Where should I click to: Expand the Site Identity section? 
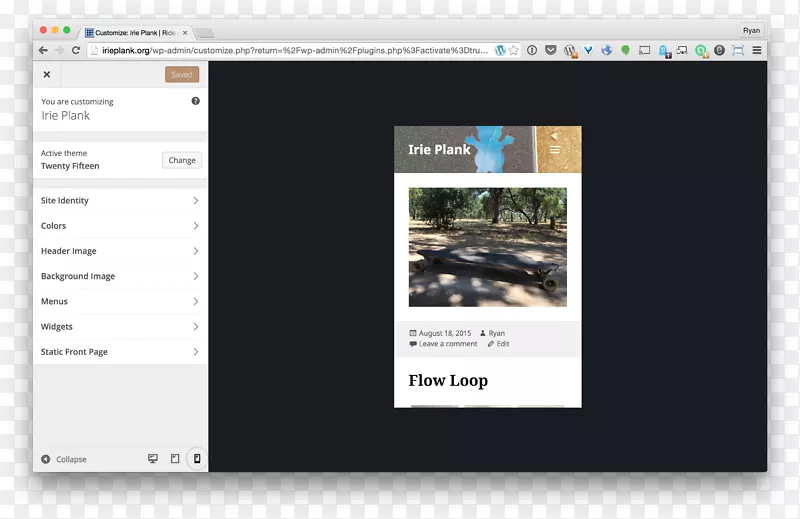click(120, 201)
